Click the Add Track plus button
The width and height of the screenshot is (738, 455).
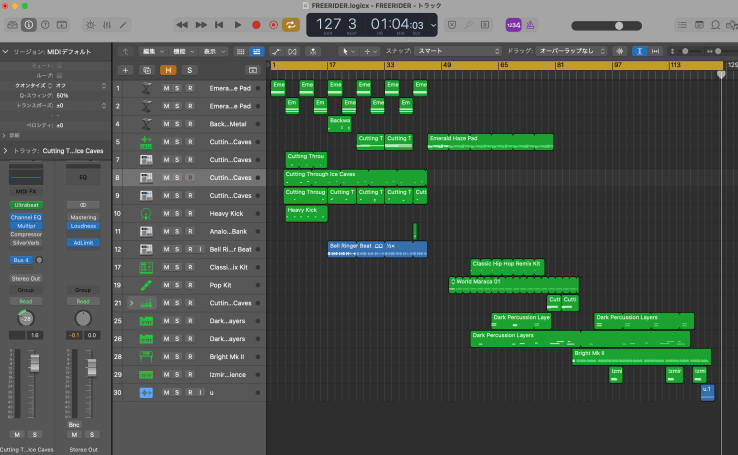point(125,70)
